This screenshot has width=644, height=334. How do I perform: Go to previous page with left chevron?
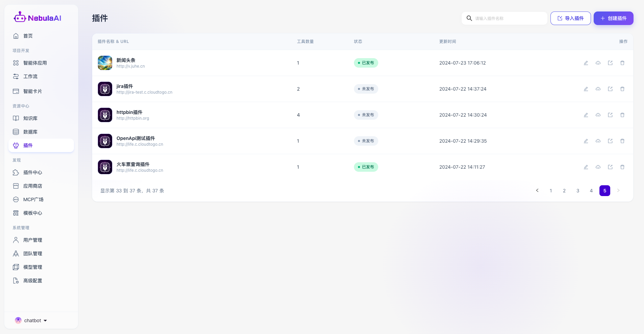click(537, 190)
